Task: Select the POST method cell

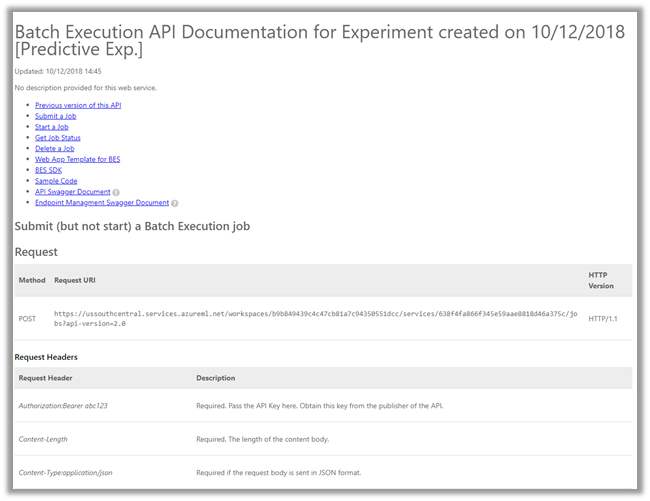Action: [x=28, y=318]
